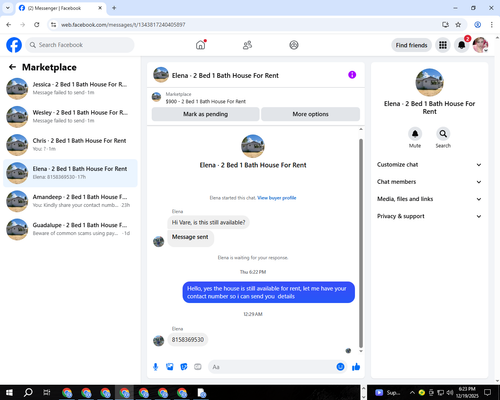Open the emoji picker in message box
The height and width of the screenshot is (400, 500).
point(340,367)
